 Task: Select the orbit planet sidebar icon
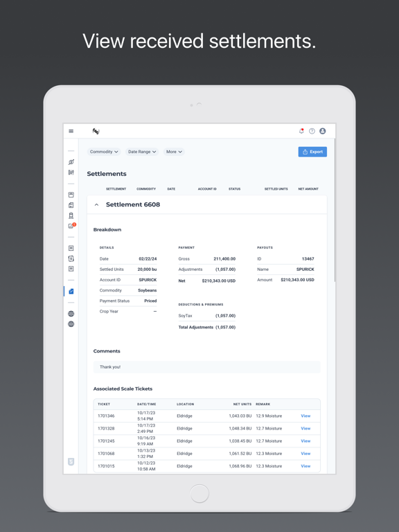pyautogui.click(x=71, y=162)
